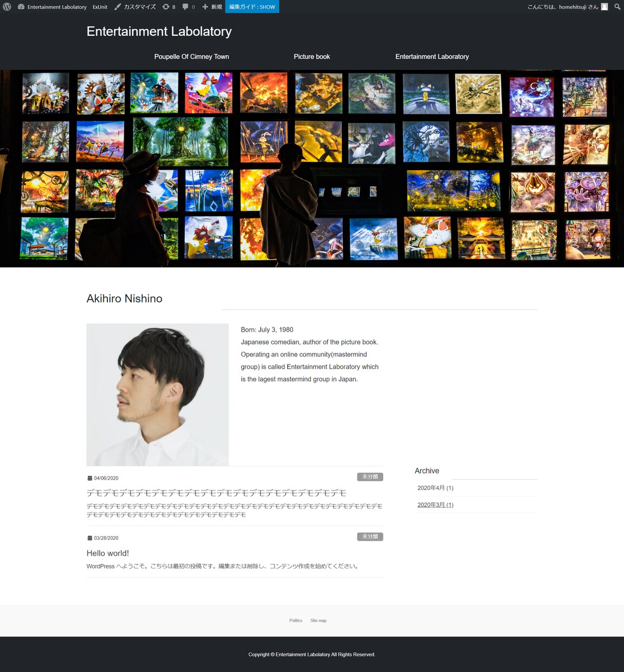Image resolution: width=624 pixels, height=672 pixels.
Task: Click the Akihiro Nishino portrait photo
Action: (x=158, y=395)
